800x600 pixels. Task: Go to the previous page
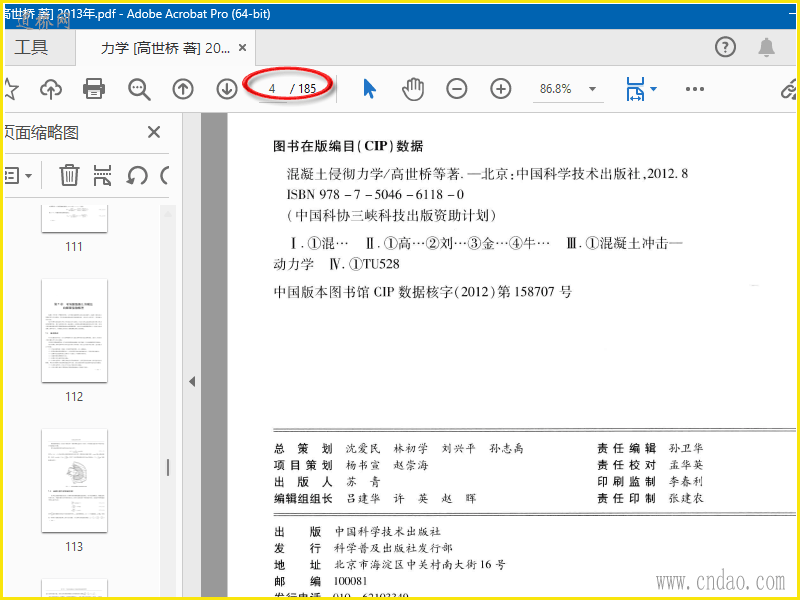pos(183,89)
